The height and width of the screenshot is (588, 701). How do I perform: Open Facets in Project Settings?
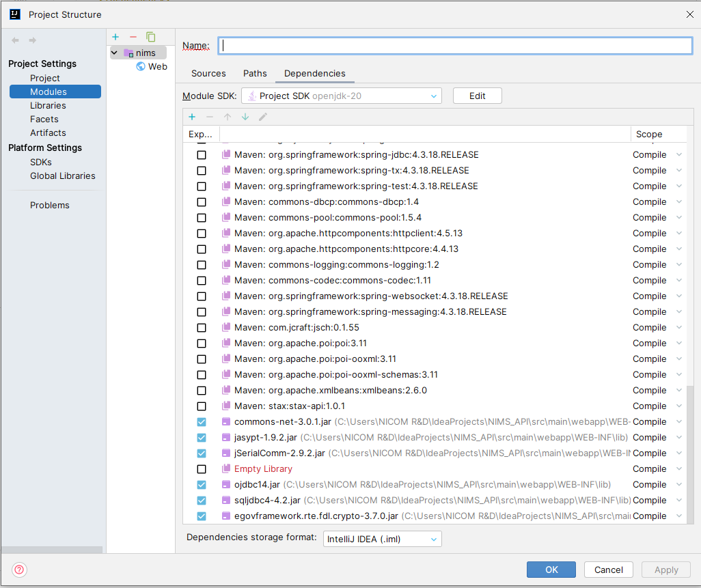[x=44, y=120]
